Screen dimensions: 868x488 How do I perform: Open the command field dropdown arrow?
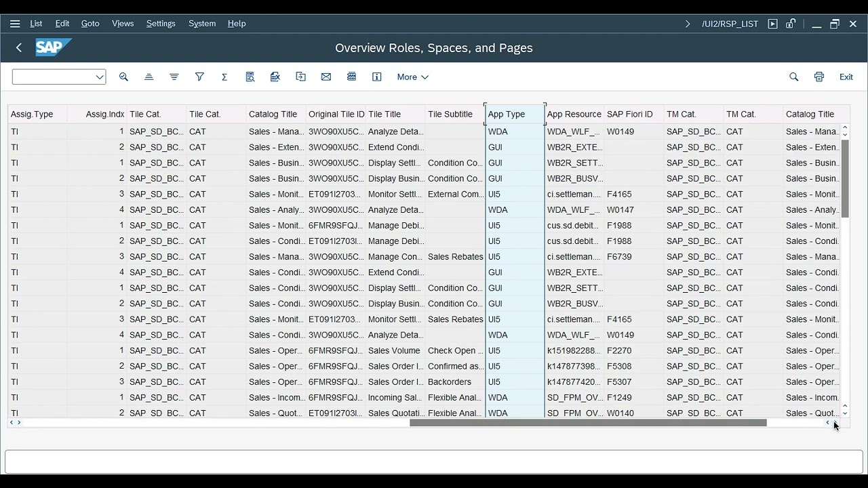[100, 77]
